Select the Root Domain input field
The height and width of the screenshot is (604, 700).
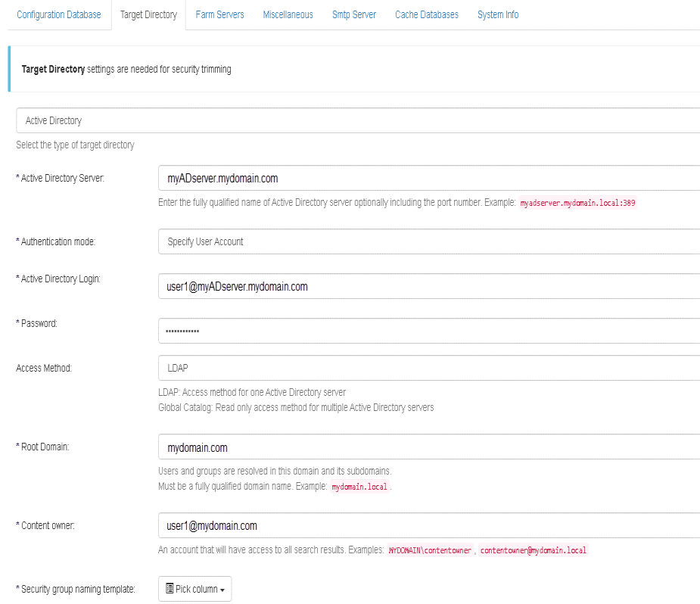(428, 447)
